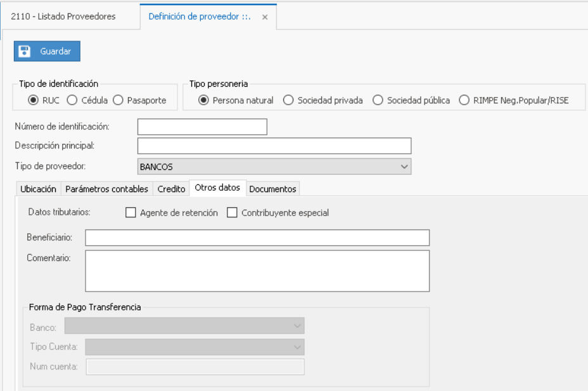Choose Sociedad pública option
The image size is (588, 391).
coord(378,100)
